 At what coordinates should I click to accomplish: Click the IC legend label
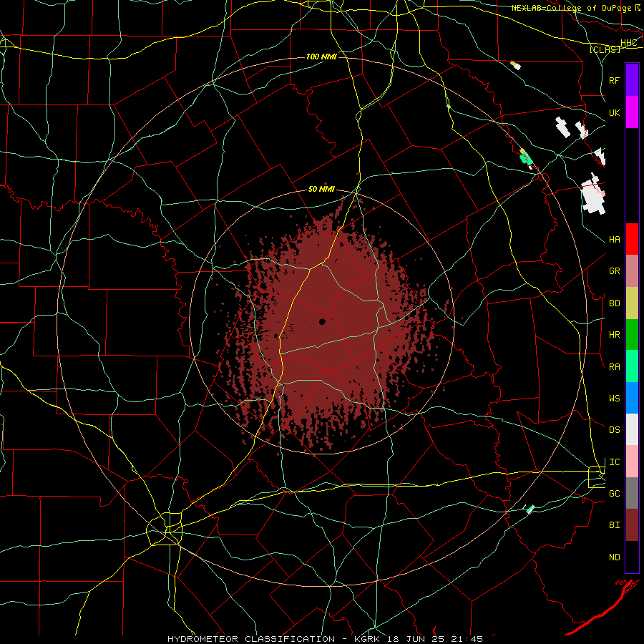[x=614, y=462]
